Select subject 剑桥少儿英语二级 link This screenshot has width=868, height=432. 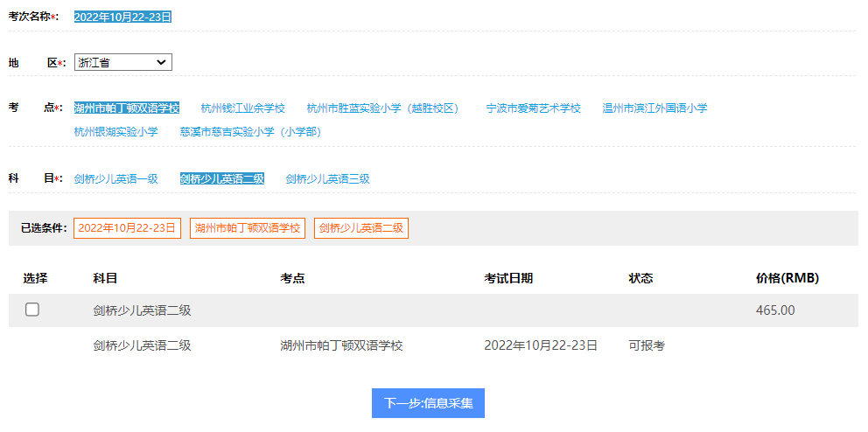click(222, 178)
